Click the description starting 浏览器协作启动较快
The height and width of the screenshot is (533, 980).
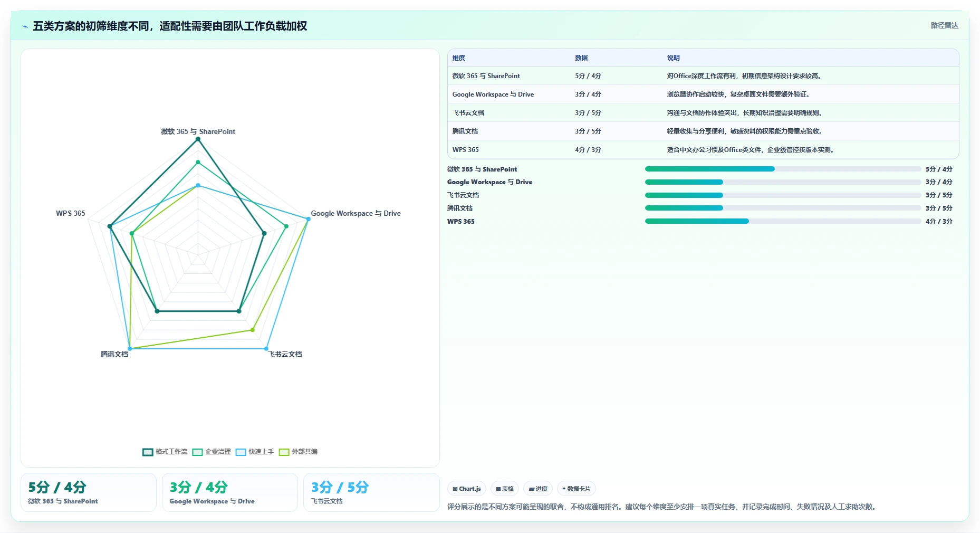click(738, 94)
